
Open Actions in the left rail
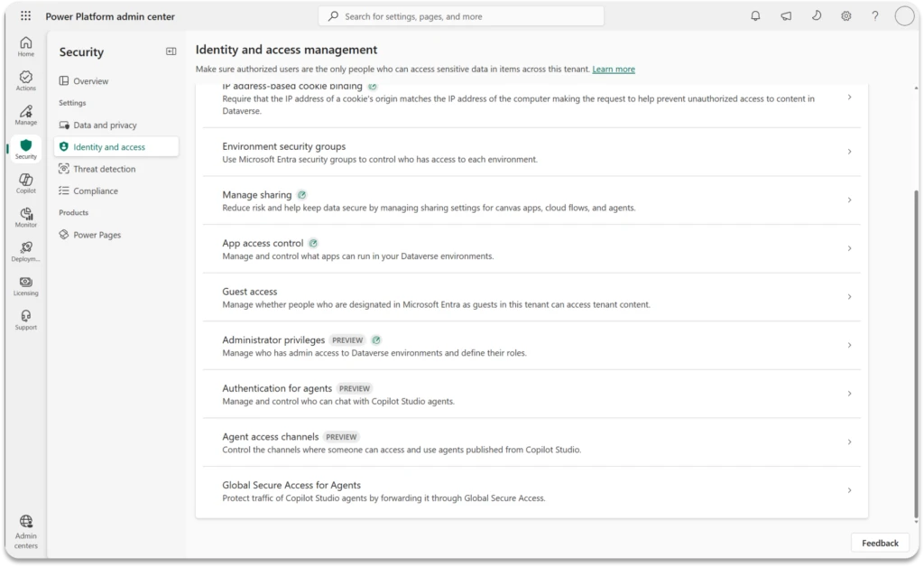point(25,80)
